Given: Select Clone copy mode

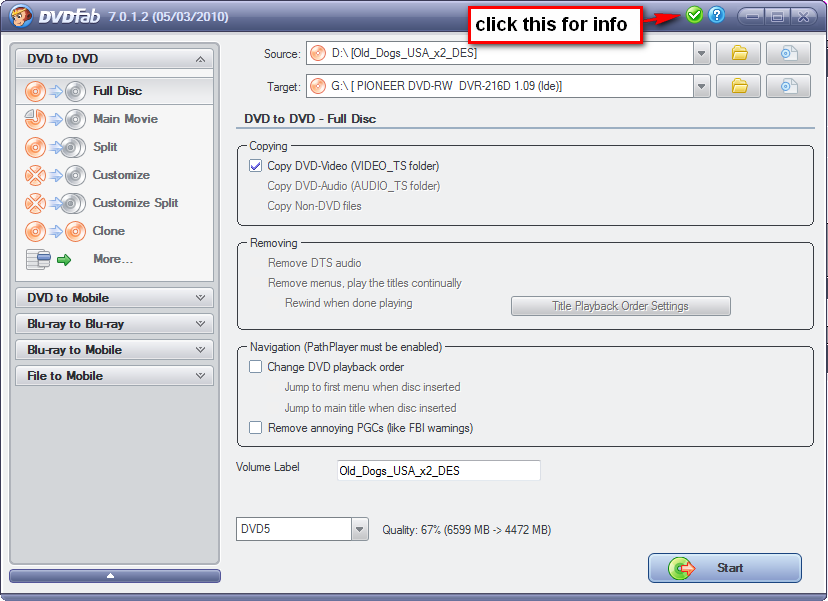Looking at the screenshot, I should (x=115, y=231).
